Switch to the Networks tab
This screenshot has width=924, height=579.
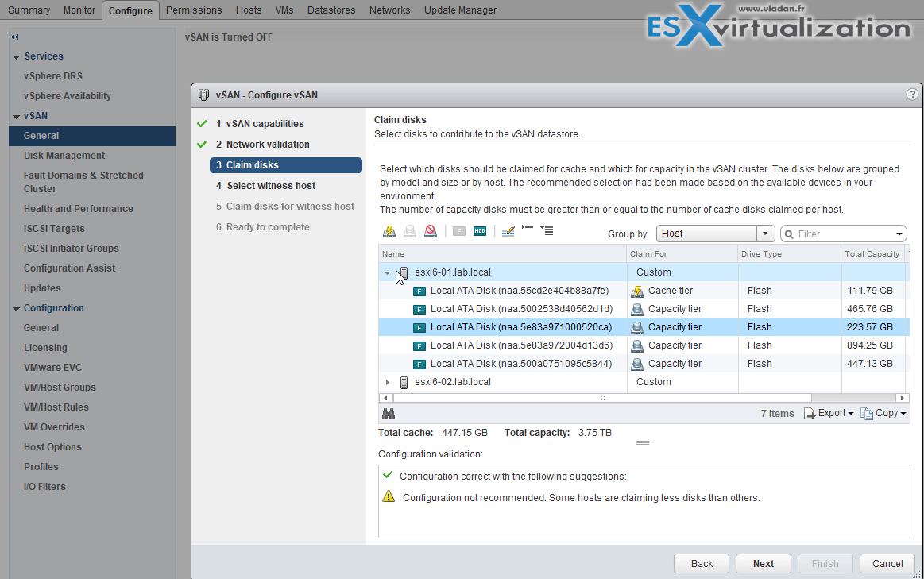pos(389,10)
